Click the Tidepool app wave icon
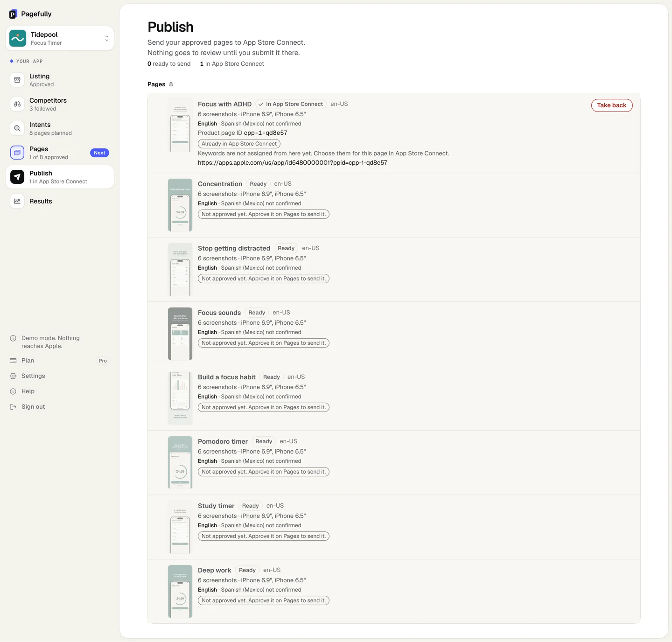The height and width of the screenshot is (642, 672). (18, 38)
